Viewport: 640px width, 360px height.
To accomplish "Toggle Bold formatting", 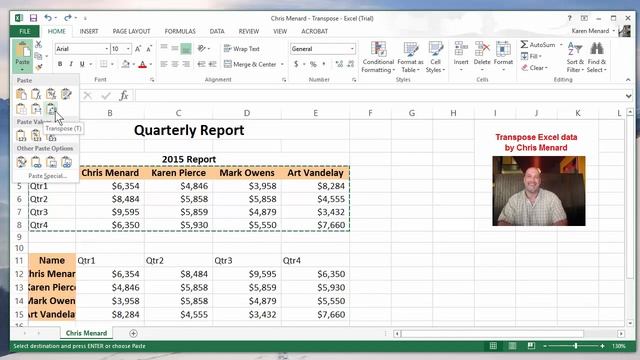I will tap(60, 64).
